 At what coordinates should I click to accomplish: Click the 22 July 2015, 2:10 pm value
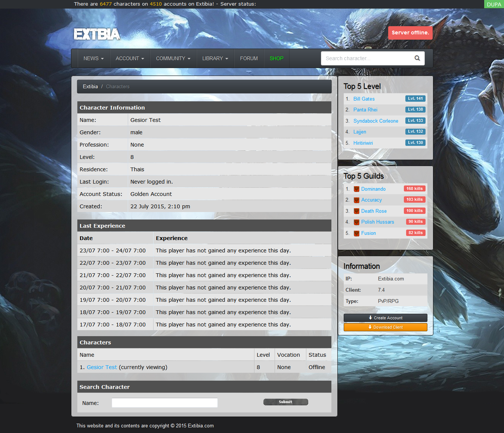coord(160,206)
